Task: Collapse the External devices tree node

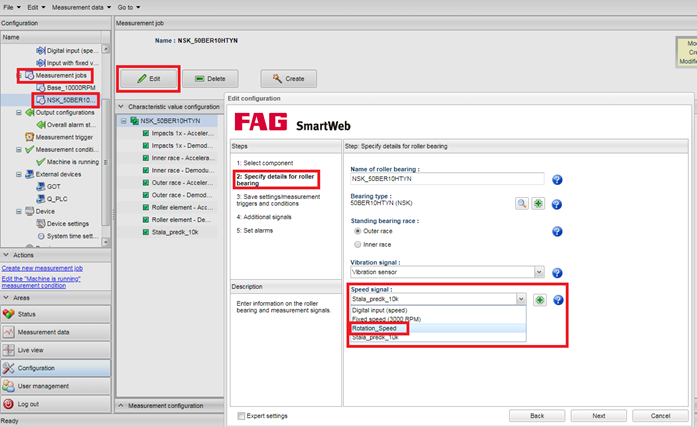Action: (19, 174)
